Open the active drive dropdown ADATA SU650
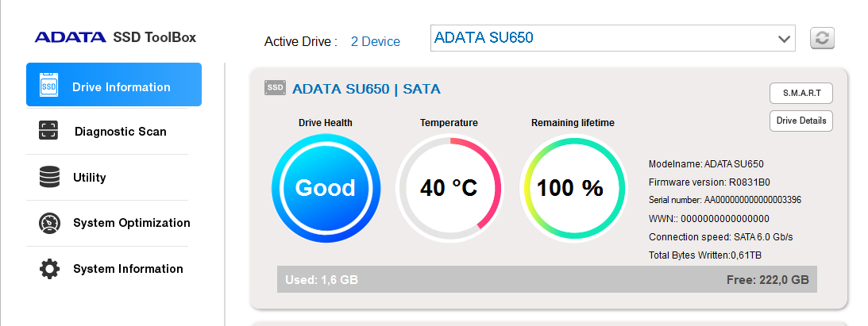 point(613,38)
